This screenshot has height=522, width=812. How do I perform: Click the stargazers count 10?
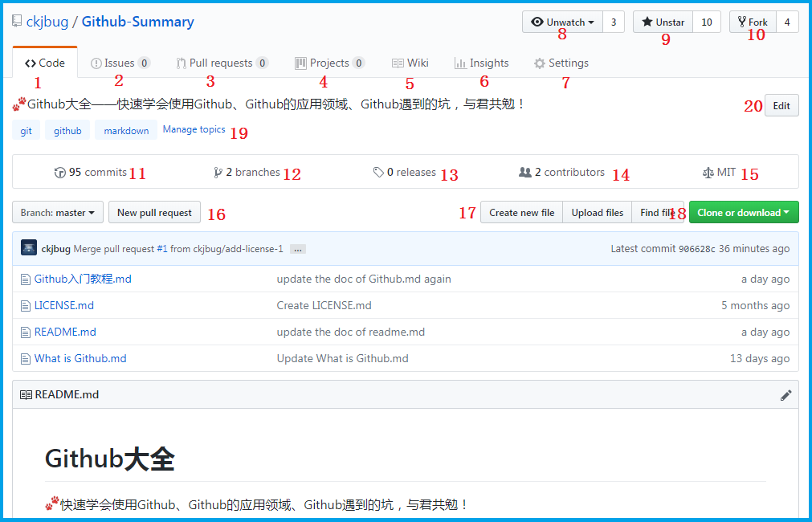point(707,22)
